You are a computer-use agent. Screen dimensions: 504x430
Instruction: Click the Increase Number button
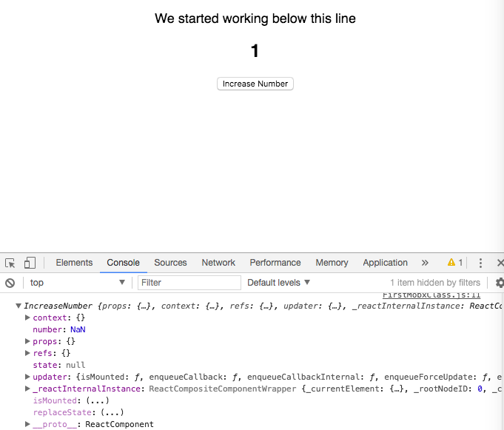(255, 84)
